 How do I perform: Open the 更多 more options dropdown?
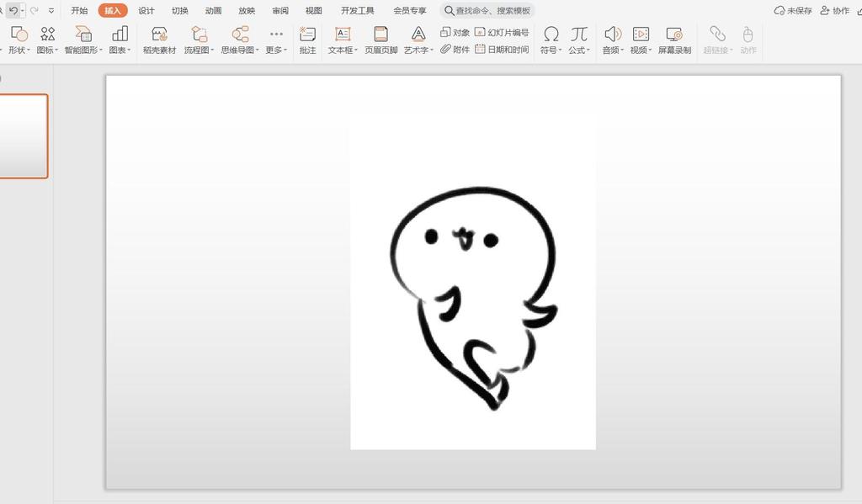(x=276, y=50)
